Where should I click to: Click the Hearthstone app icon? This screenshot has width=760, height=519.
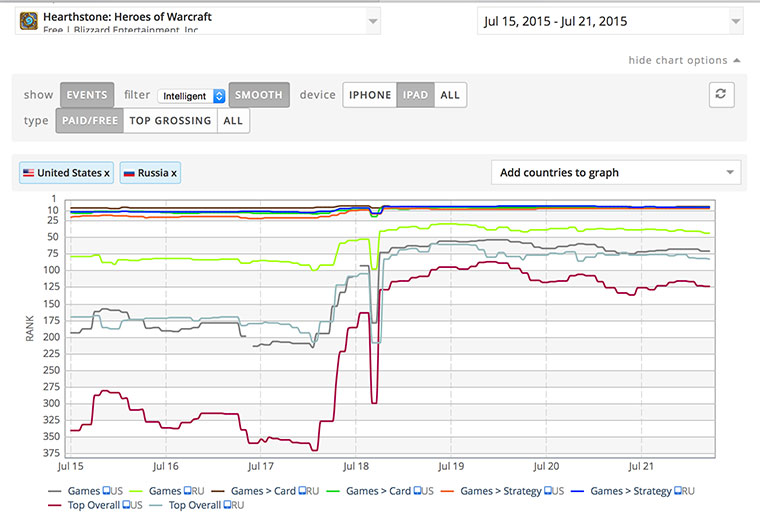pyautogui.click(x=29, y=21)
